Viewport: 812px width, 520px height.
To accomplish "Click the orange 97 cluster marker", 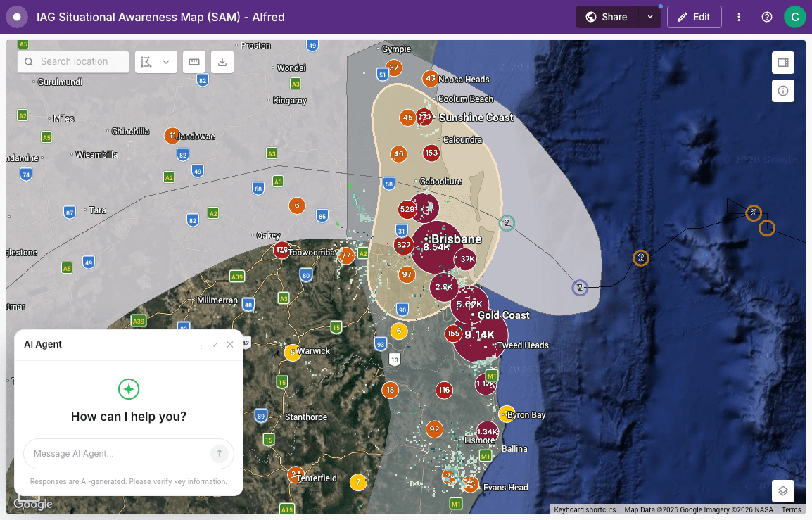I will pos(407,274).
